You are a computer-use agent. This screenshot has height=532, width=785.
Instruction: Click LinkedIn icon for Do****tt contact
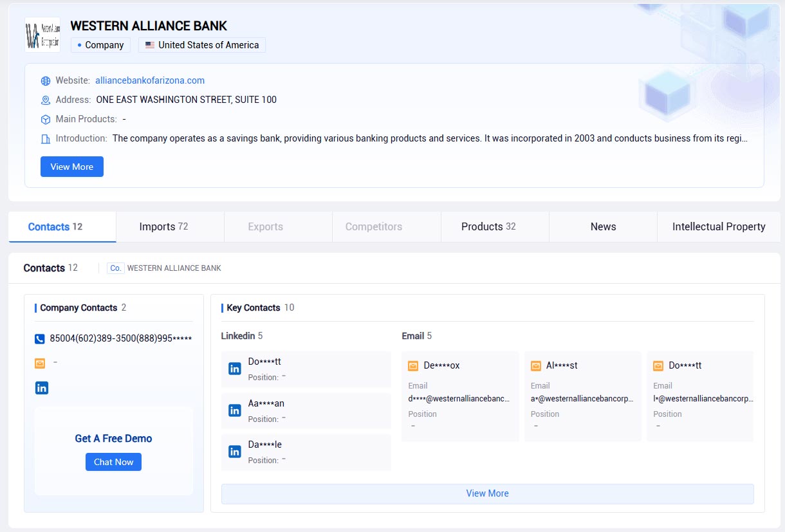point(235,369)
